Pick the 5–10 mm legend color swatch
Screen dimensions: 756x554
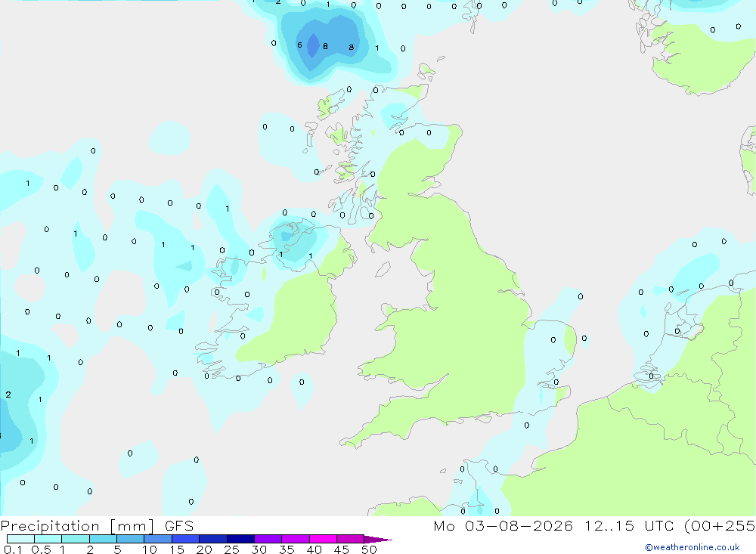click(130, 539)
